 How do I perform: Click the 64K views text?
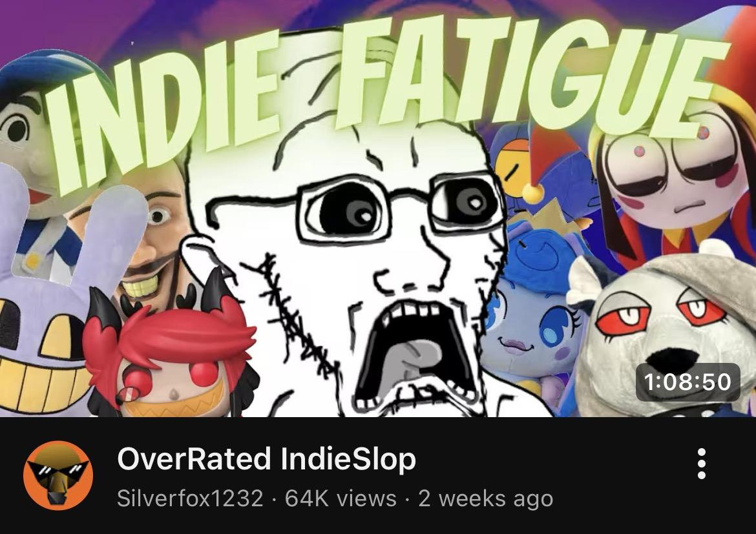pyautogui.click(x=341, y=498)
